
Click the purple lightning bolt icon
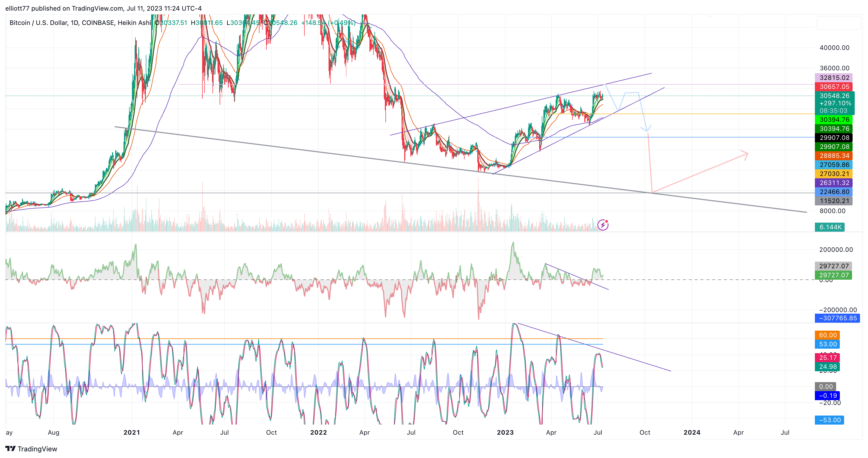click(603, 225)
